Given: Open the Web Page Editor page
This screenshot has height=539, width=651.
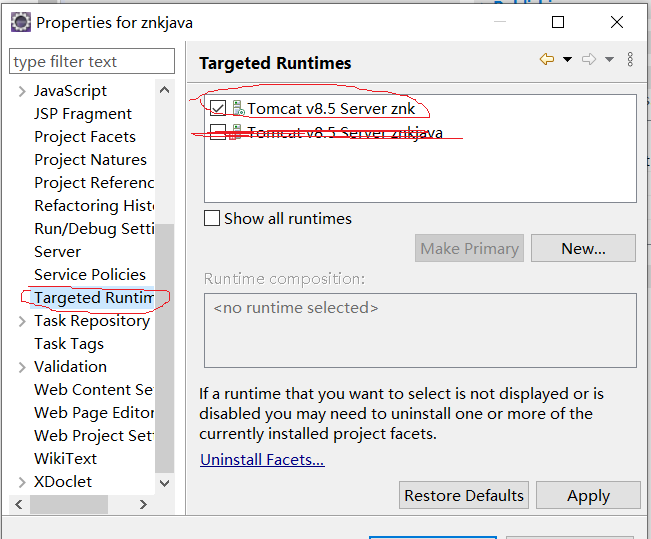Looking at the screenshot, I should pyautogui.click(x=94, y=413).
